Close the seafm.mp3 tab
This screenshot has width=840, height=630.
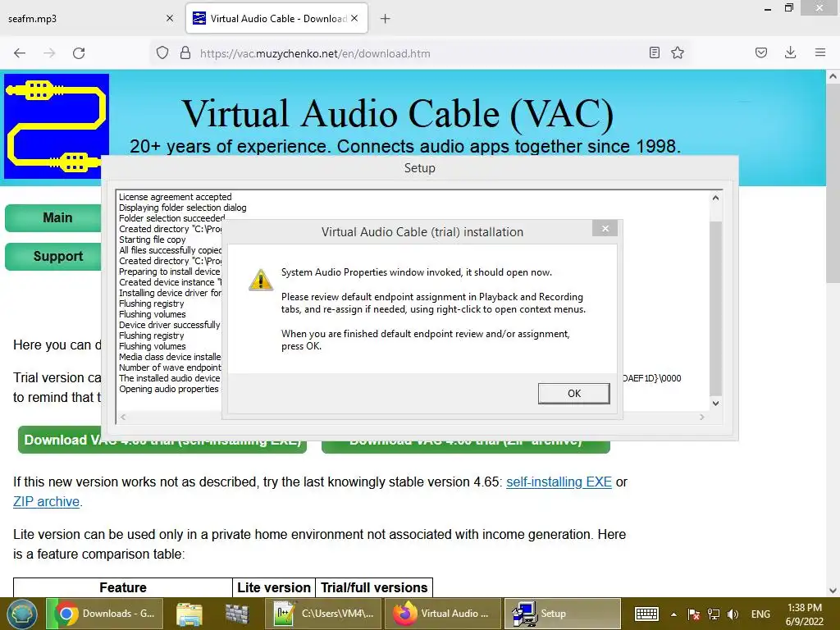(x=170, y=18)
